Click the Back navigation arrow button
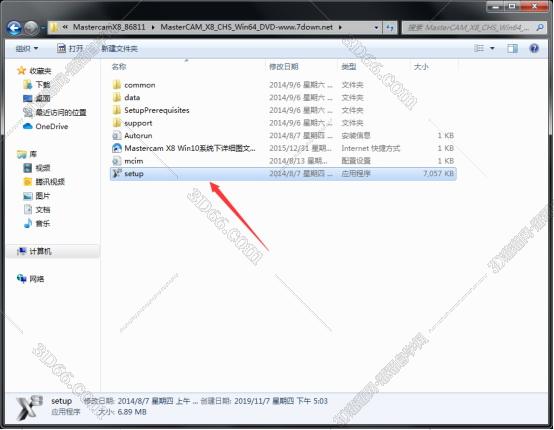 click(14, 28)
